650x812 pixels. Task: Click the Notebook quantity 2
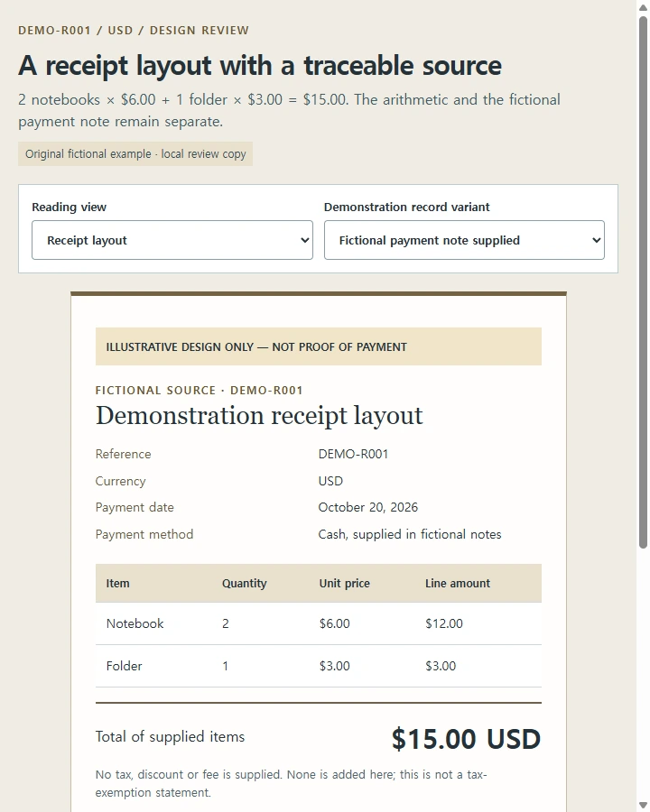tap(226, 623)
